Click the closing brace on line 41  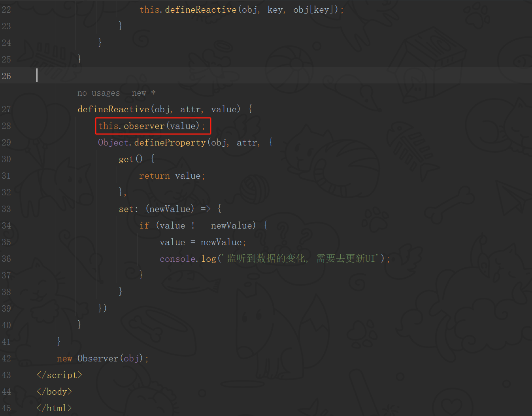(x=59, y=341)
